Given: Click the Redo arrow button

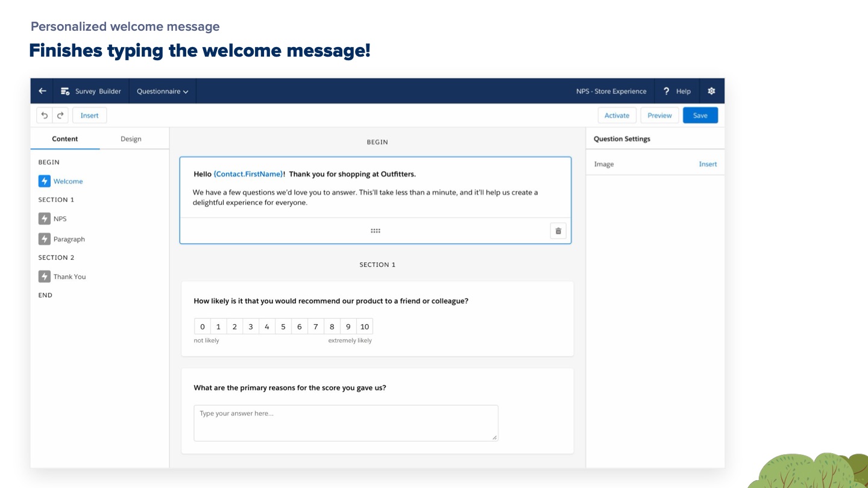Looking at the screenshot, I should coord(60,115).
